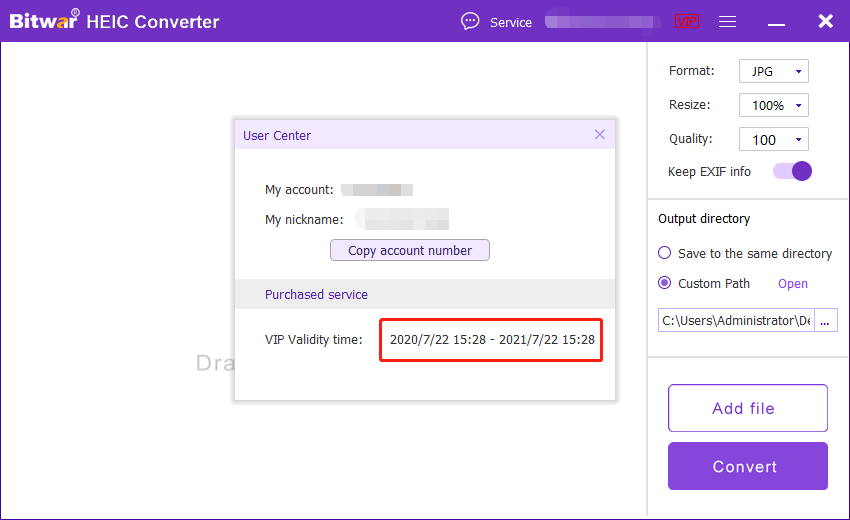Toggle the Keep EXIF info switch

tap(792, 171)
